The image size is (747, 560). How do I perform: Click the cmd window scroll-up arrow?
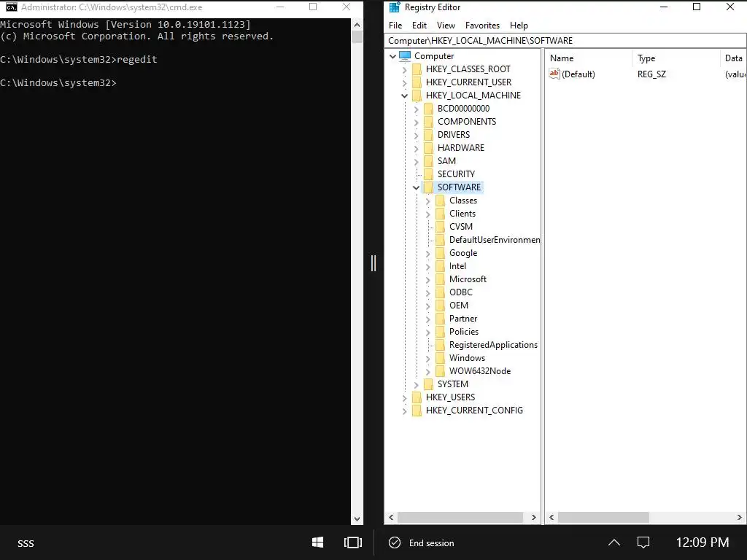tap(357, 25)
